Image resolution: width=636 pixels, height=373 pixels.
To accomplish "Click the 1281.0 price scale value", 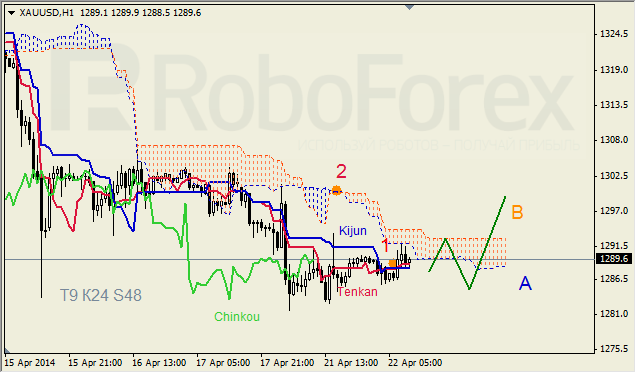I will [614, 314].
